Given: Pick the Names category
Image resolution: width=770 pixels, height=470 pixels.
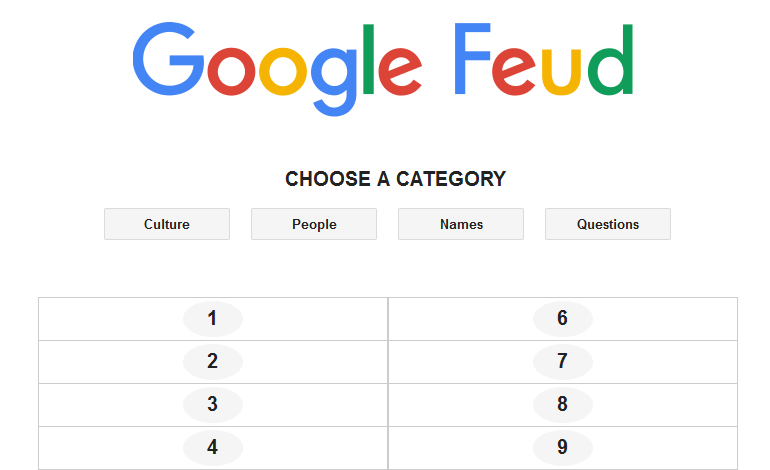Looking at the screenshot, I should pyautogui.click(x=461, y=224).
